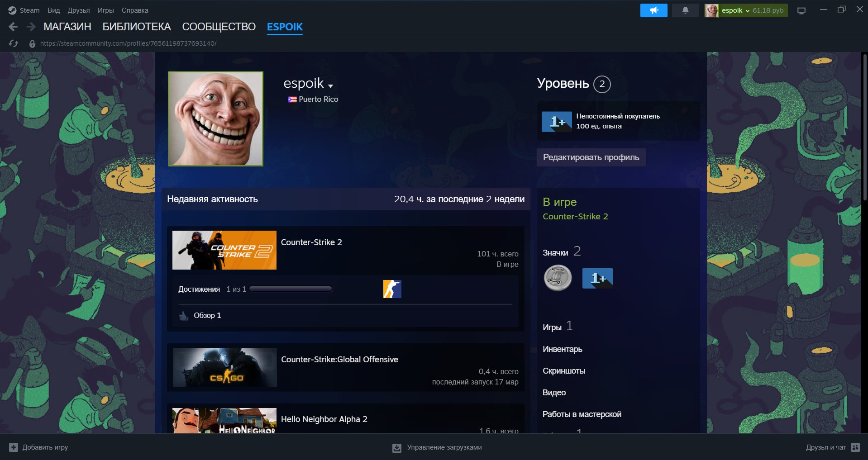Open Работы в мастерской link

582,414
